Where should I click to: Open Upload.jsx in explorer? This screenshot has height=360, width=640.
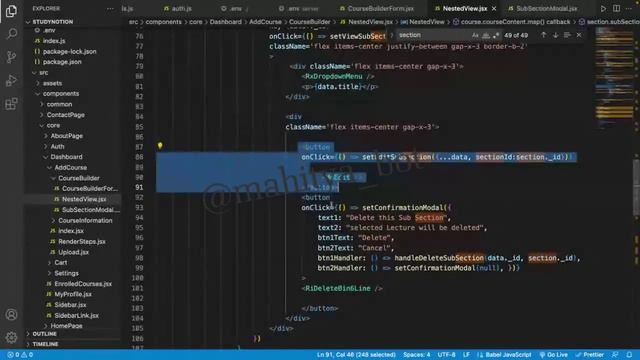point(73,252)
